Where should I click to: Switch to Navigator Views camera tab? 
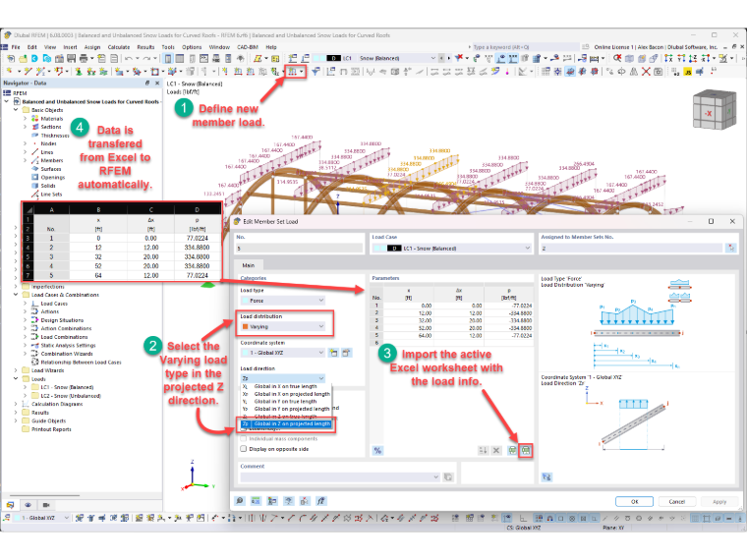[46, 505]
